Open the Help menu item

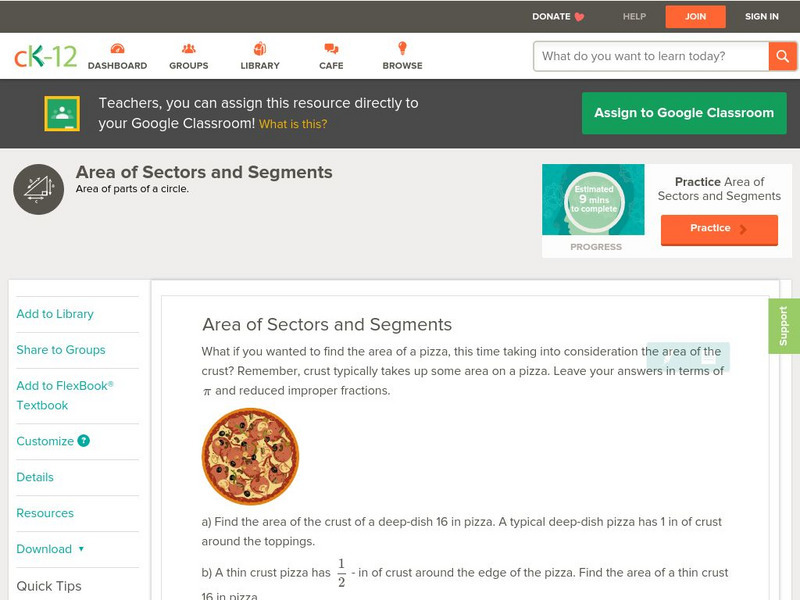tap(635, 17)
